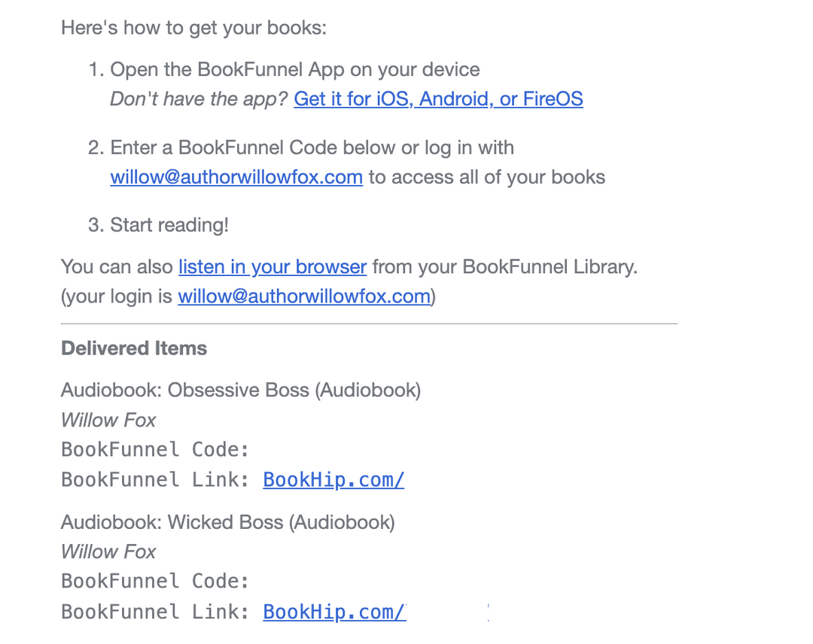
Task: Click the "Don't have the app?" italic text
Action: (199, 99)
